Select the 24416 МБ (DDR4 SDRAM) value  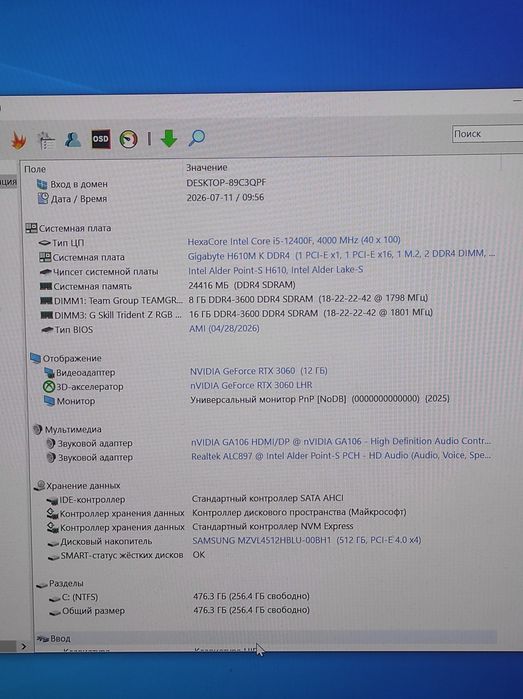[x=242, y=284]
